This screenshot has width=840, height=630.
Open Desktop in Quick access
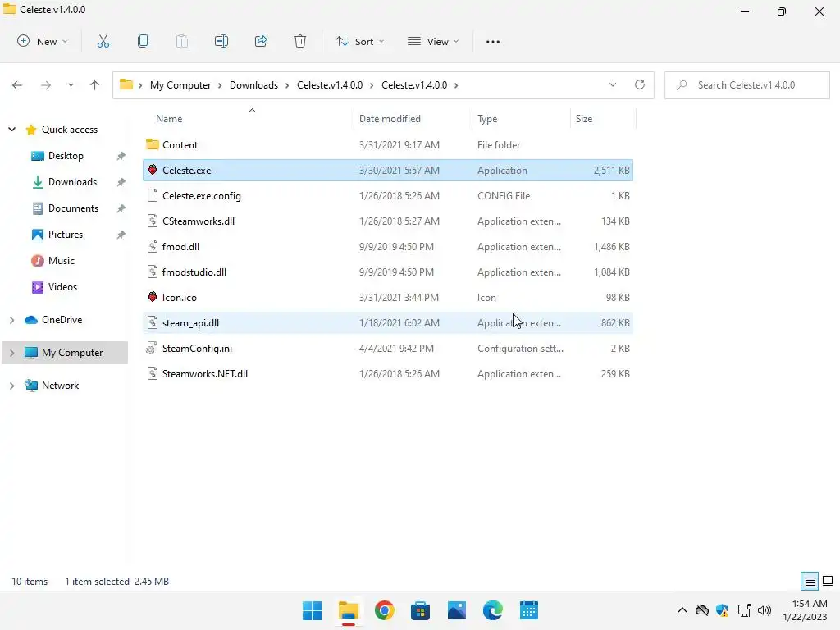point(66,155)
